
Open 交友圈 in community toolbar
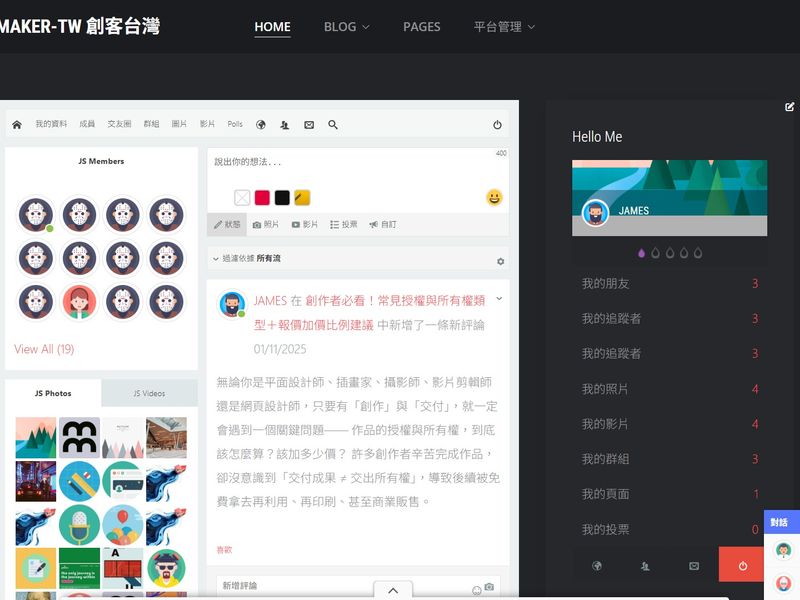(119, 124)
